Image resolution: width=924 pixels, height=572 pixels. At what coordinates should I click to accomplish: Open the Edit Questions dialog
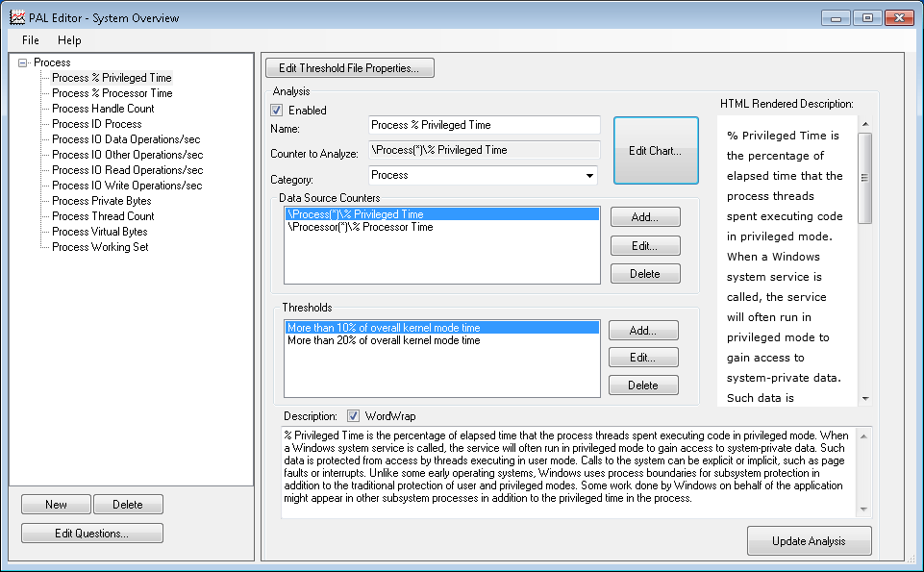91,533
